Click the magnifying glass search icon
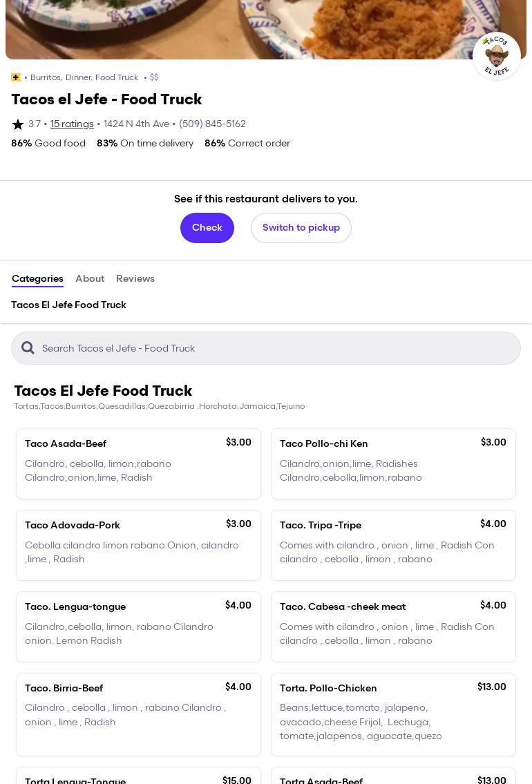 click(28, 348)
